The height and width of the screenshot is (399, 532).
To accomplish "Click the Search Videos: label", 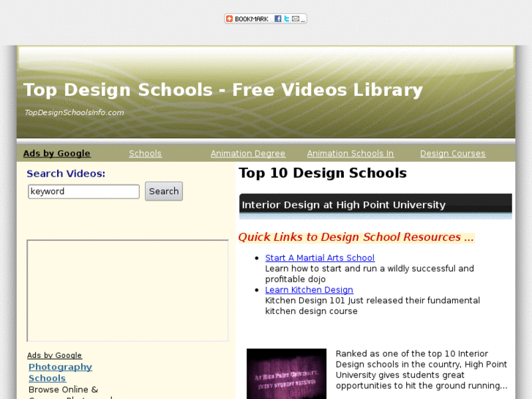I will (66, 174).
